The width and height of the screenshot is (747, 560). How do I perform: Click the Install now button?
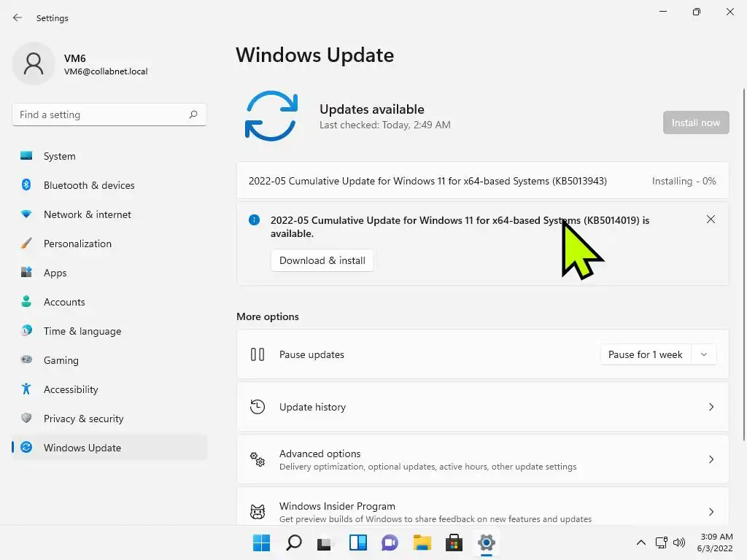[x=695, y=122]
